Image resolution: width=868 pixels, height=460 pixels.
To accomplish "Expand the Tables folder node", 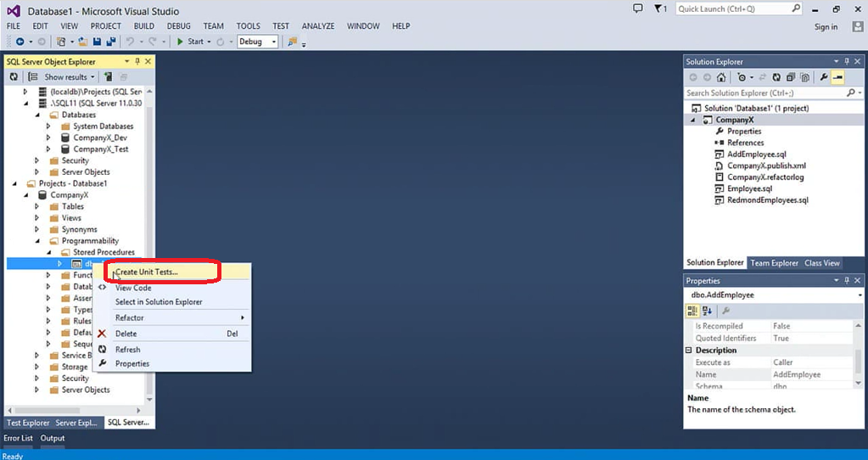I will click(36, 206).
